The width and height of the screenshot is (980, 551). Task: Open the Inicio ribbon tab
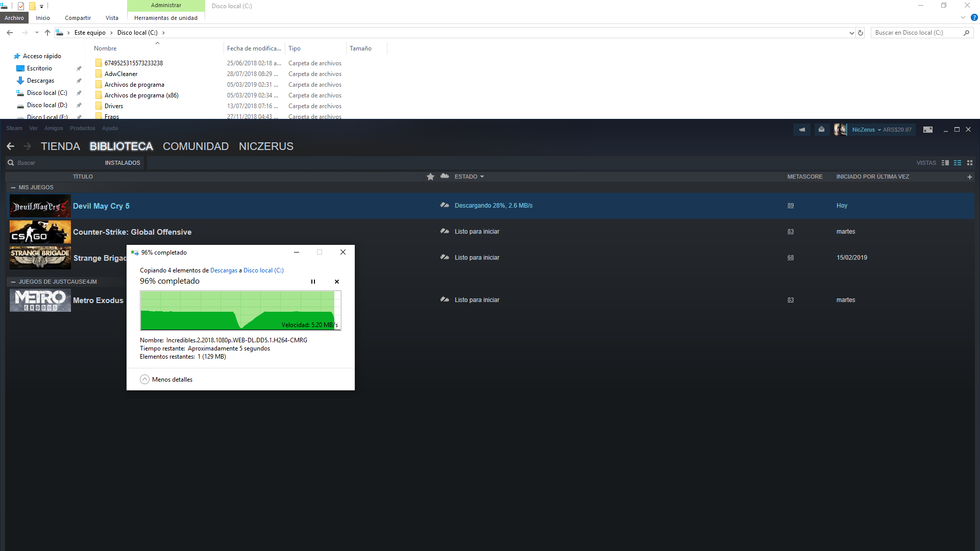coord(43,18)
